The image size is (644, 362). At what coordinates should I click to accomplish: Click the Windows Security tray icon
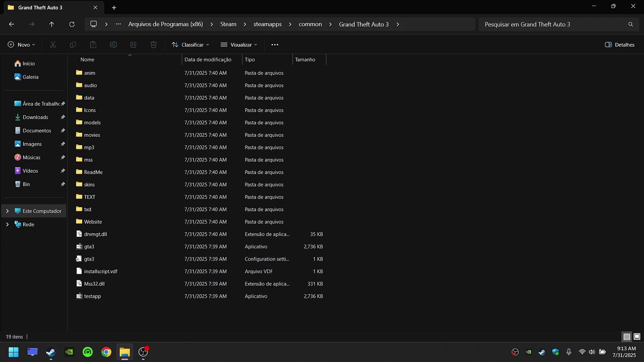pyautogui.click(x=555, y=352)
